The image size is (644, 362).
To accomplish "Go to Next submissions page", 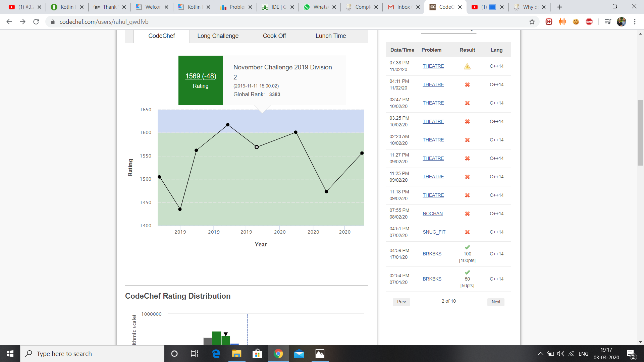I will tap(496, 302).
